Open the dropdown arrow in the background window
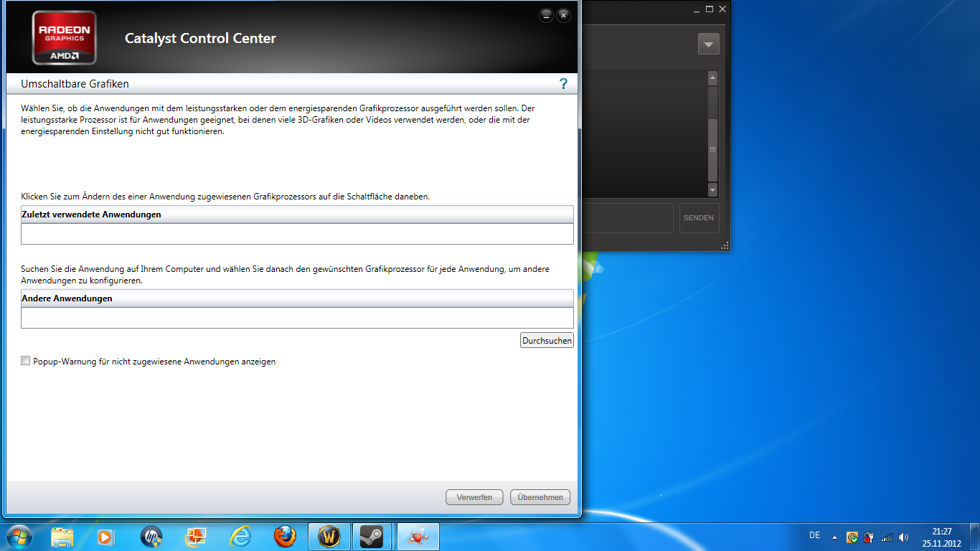 click(708, 44)
